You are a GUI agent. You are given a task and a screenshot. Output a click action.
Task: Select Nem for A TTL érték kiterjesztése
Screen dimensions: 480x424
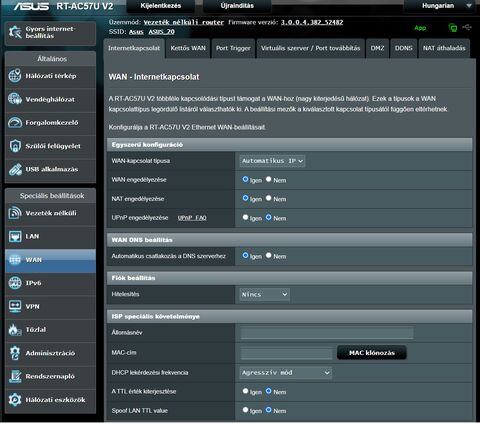click(269, 391)
